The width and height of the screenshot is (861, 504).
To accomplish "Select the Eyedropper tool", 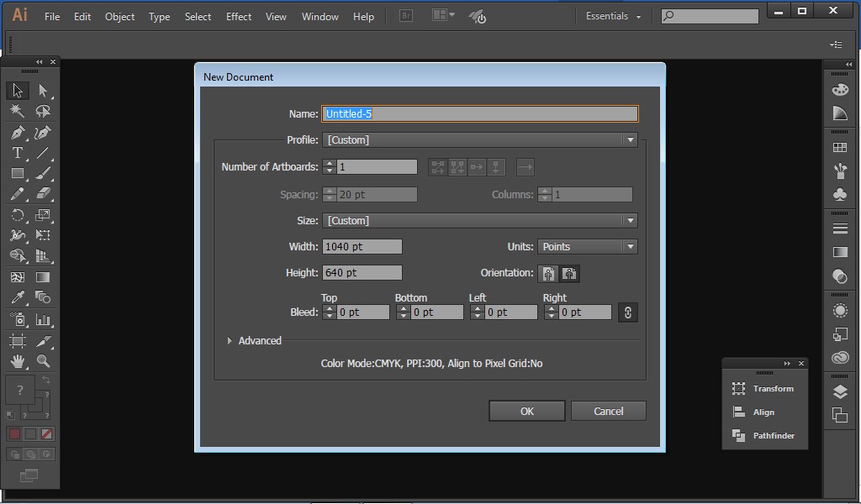I will [x=17, y=298].
